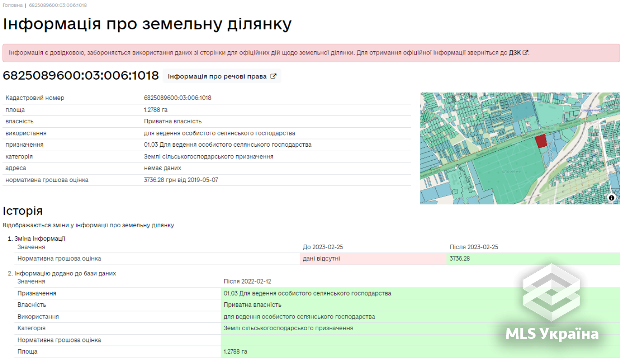Click the pink notice text 'Інформація є довідковою'

46,53
